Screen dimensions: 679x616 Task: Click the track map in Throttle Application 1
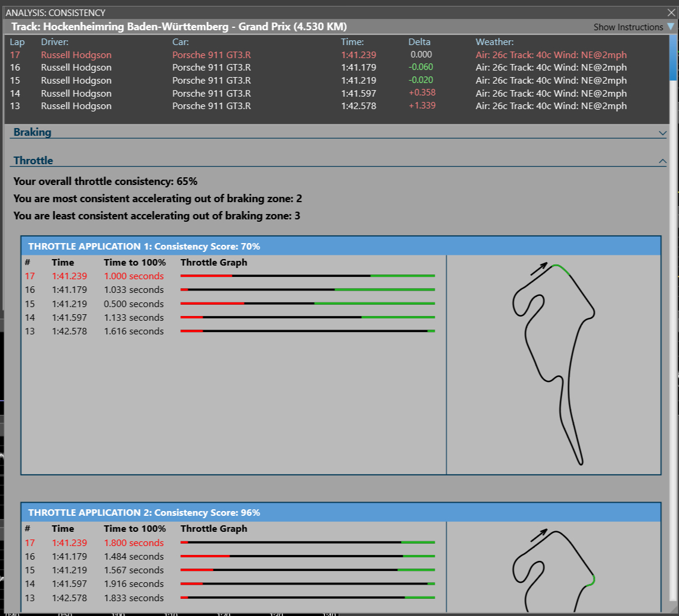click(x=553, y=363)
